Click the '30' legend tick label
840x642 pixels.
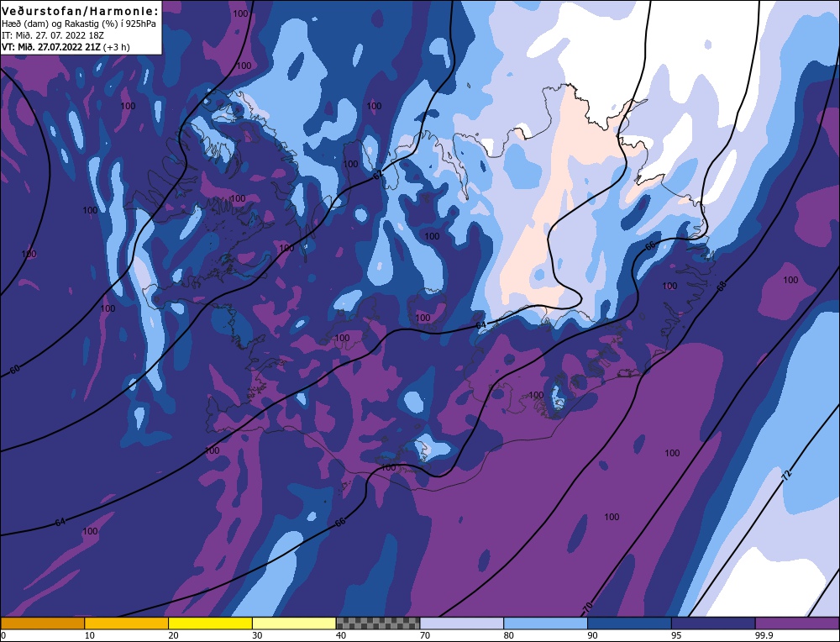(257, 635)
